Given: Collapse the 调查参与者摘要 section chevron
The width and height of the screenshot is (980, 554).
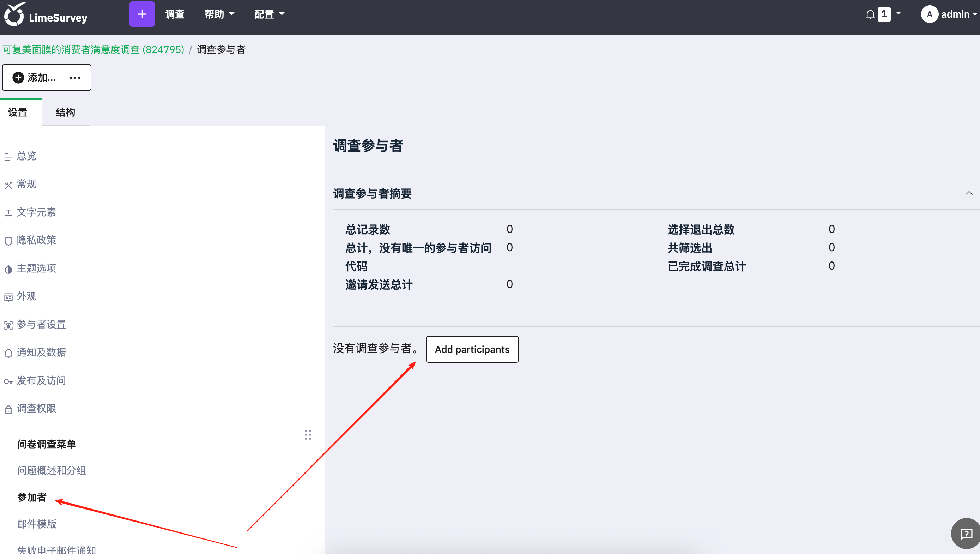Looking at the screenshot, I should (969, 193).
